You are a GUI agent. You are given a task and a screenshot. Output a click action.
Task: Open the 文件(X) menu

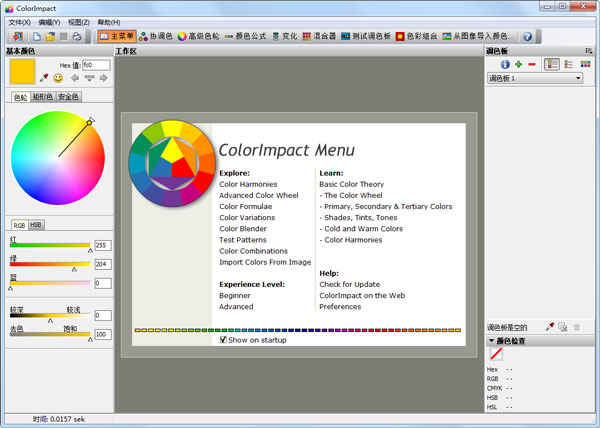[20, 23]
